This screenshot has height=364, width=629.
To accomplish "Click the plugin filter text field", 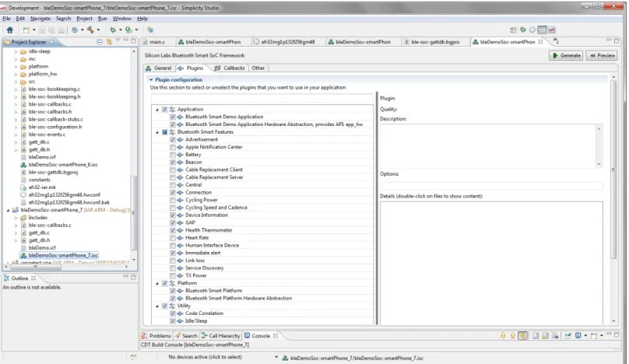I will tap(262, 99).
